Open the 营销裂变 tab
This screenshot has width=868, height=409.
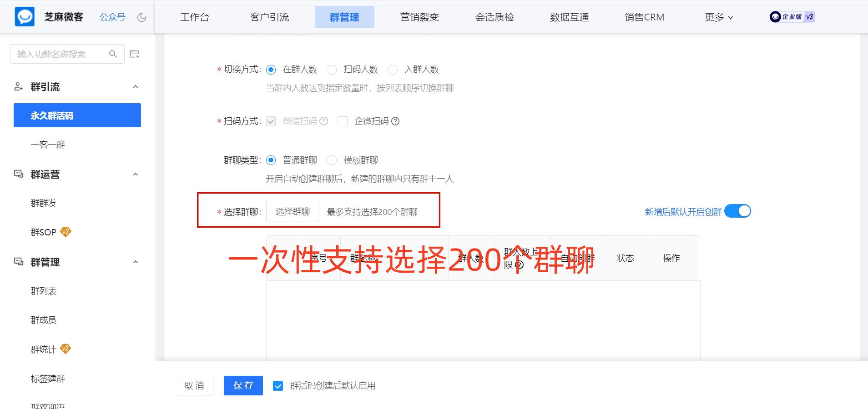419,17
